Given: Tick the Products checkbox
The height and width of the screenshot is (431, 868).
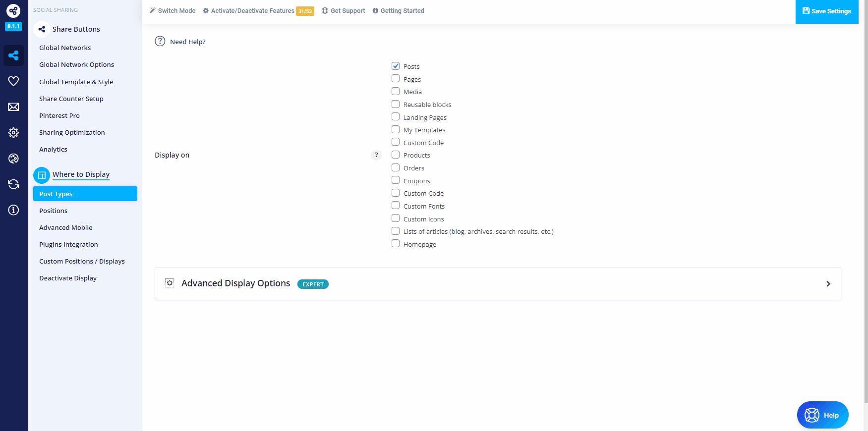Looking at the screenshot, I should (396, 155).
